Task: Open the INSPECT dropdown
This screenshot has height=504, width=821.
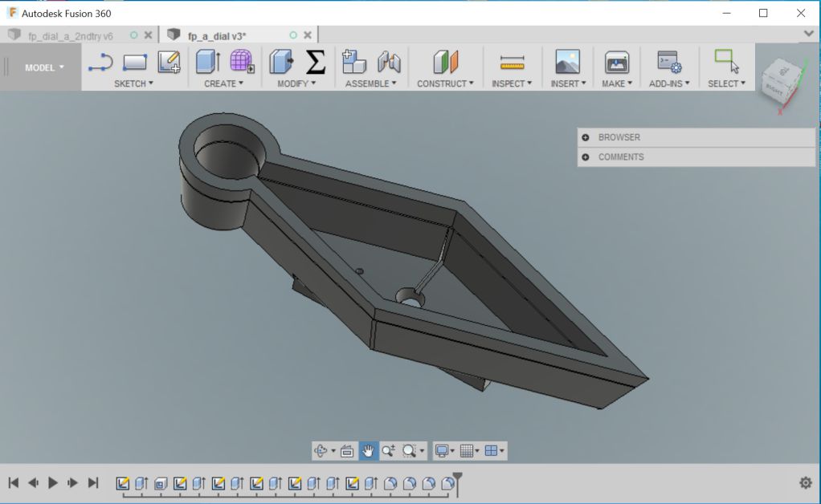Action: click(x=512, y=83)
